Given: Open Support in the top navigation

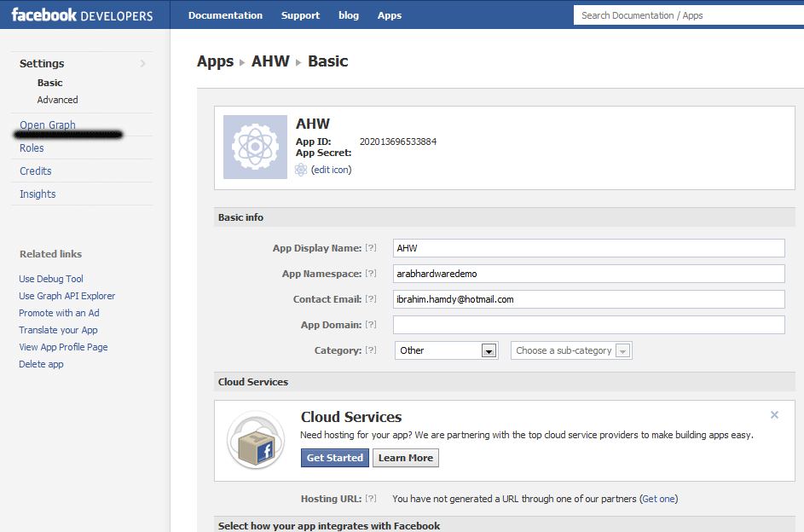Looking at the screenshot, I should (300, 15).
